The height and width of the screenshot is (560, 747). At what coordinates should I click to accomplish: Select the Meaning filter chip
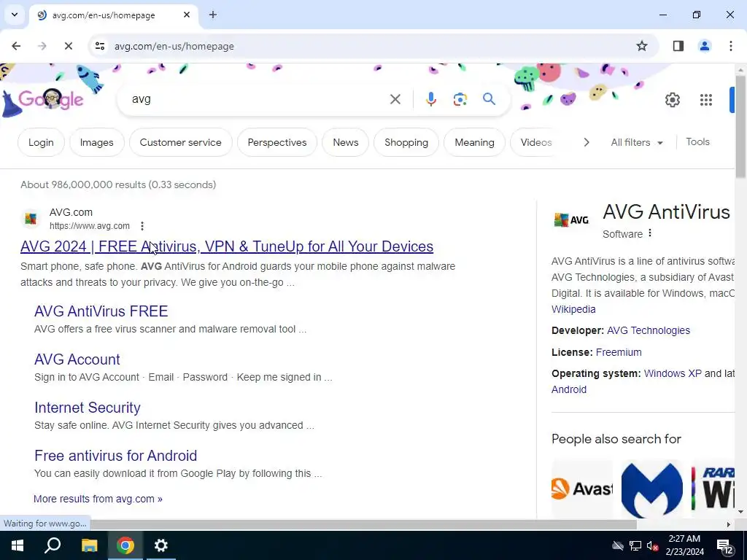pyautogui.click(x=474, y=142)
